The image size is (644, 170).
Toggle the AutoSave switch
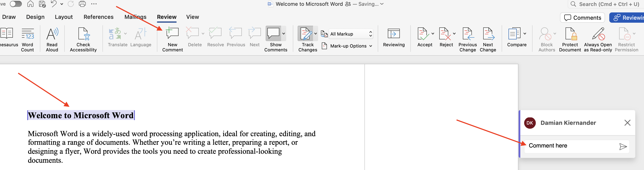[16, 4]
